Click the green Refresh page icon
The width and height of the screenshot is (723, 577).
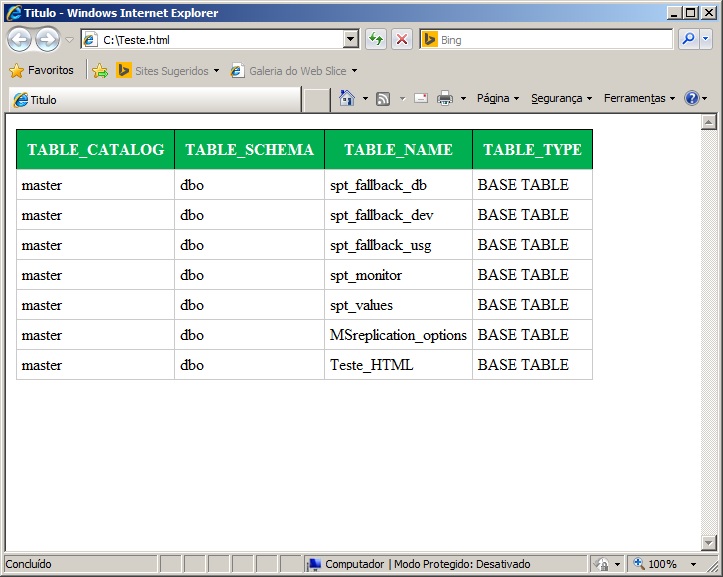coord(376,40)
